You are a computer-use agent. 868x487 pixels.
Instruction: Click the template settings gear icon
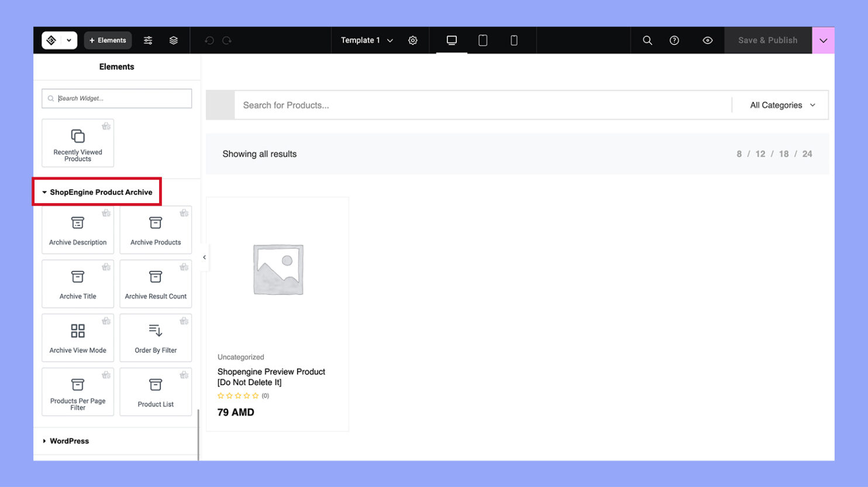coord(413,40)
